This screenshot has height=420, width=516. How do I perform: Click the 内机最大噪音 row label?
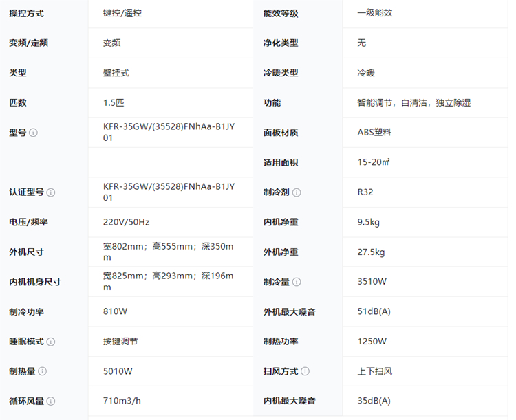289,401
